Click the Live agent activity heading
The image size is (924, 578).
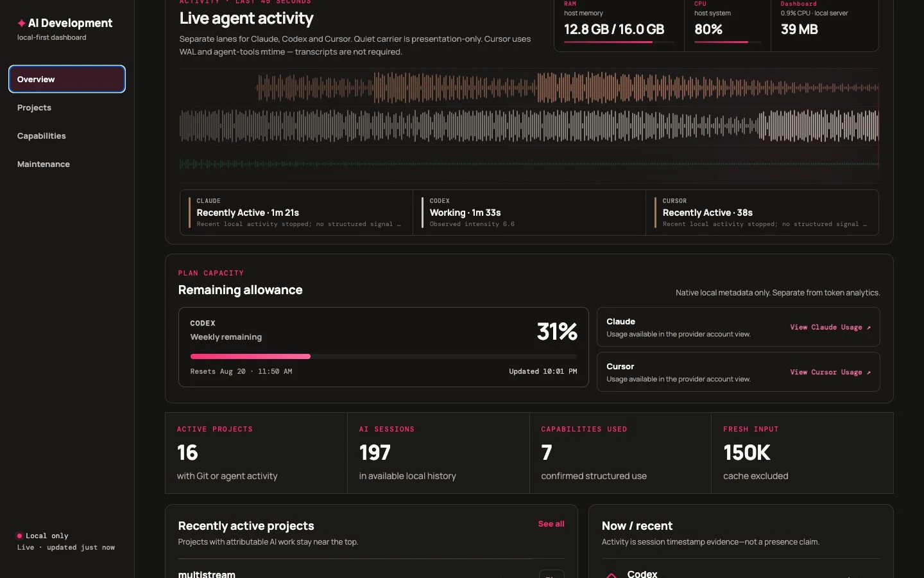coord(246,19)
